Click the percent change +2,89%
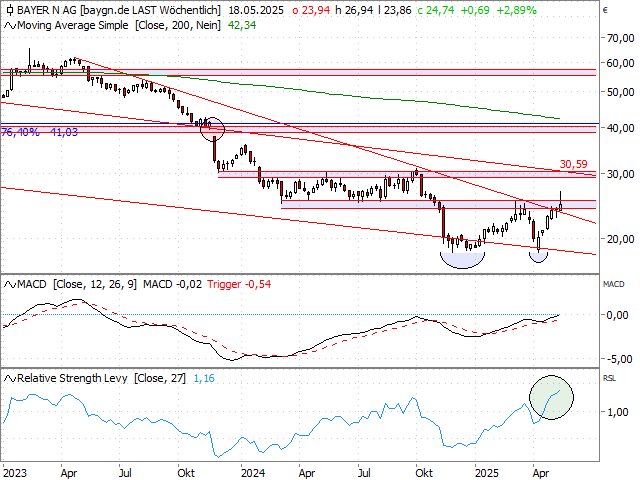 (516, 10)
